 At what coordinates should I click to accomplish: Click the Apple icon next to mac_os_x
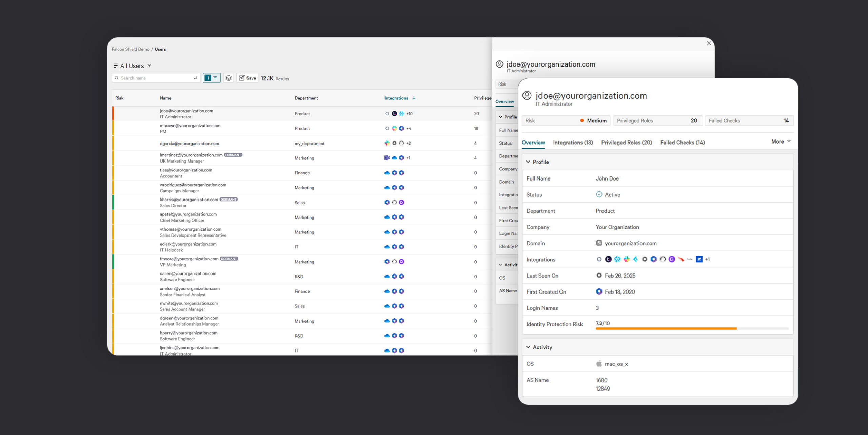click(x=599, y=364)
